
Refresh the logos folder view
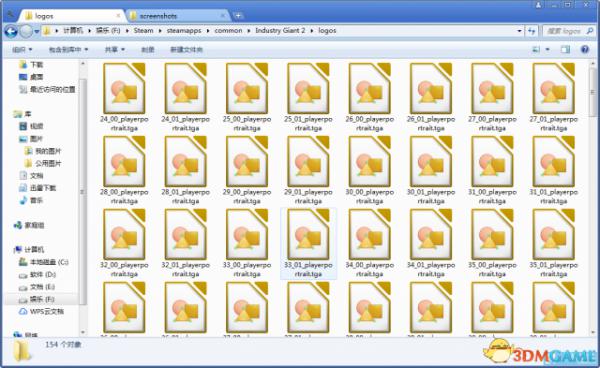[x=532, y=31]
